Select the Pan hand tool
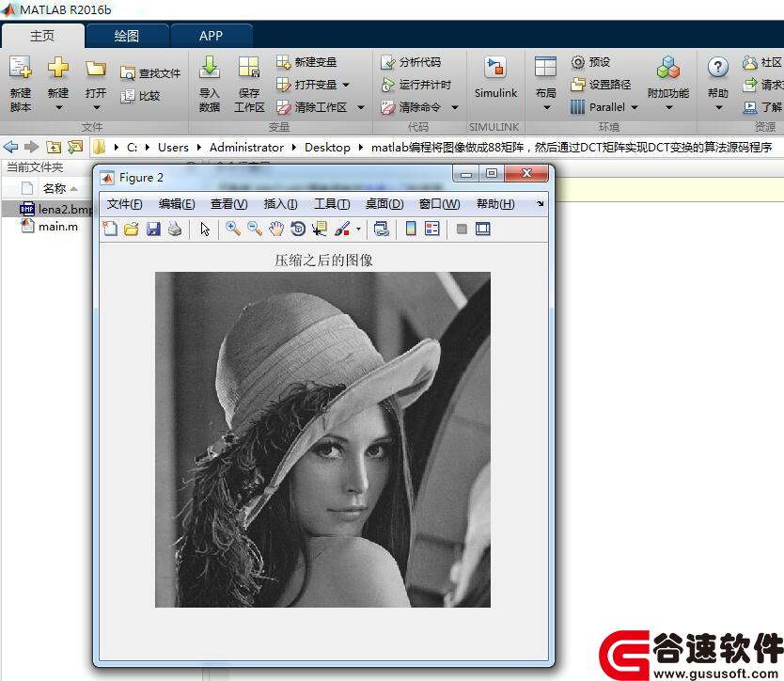 (276, 230)
